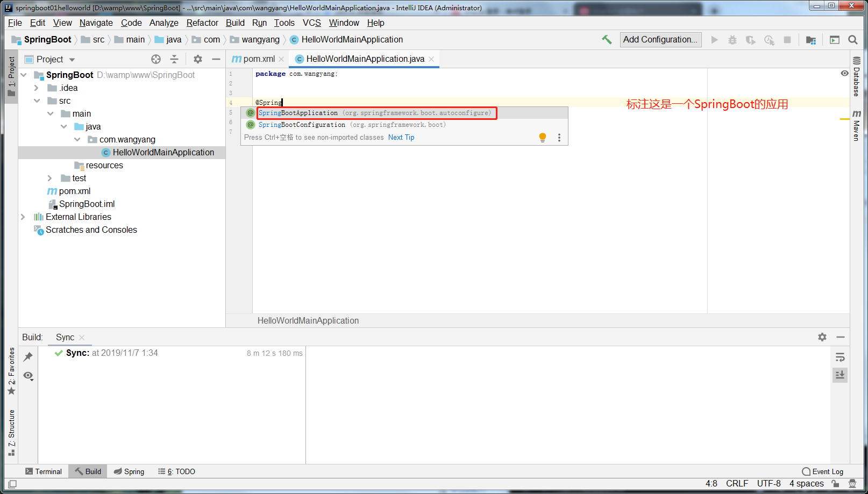Hide the Build tool window
Viewport: 868px width, 494px height.
point(841,337)
